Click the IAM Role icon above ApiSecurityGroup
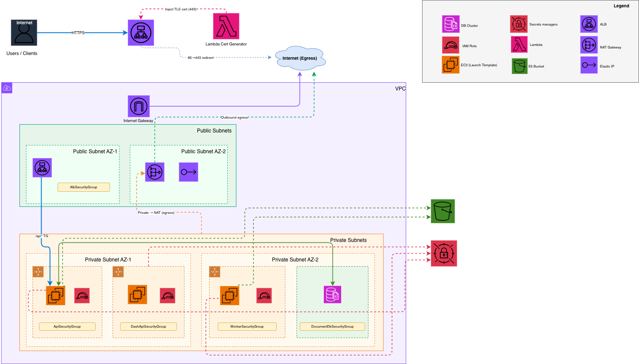The image size is (639, 364). click(82, 296)
